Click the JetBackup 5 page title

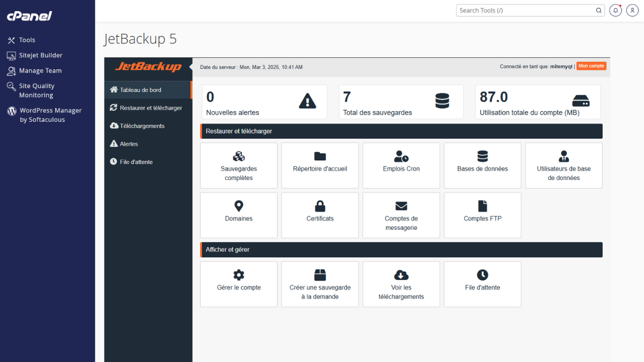click(x=140, y=39)
